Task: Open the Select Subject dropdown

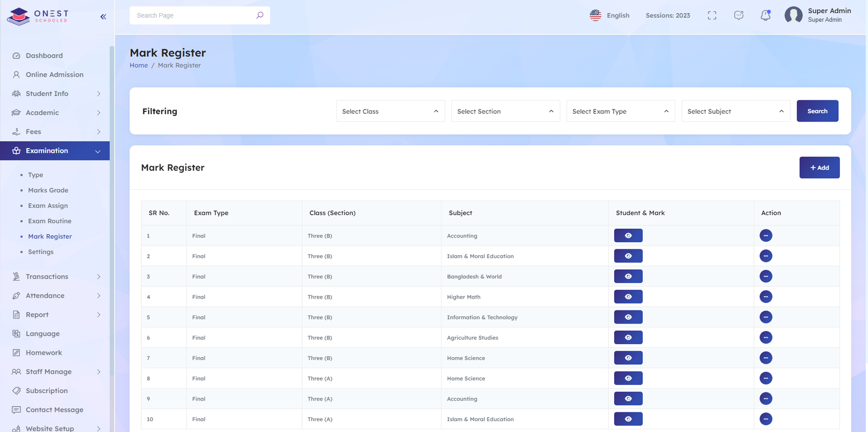Action: pyautogui.click(x=736, y=111)
